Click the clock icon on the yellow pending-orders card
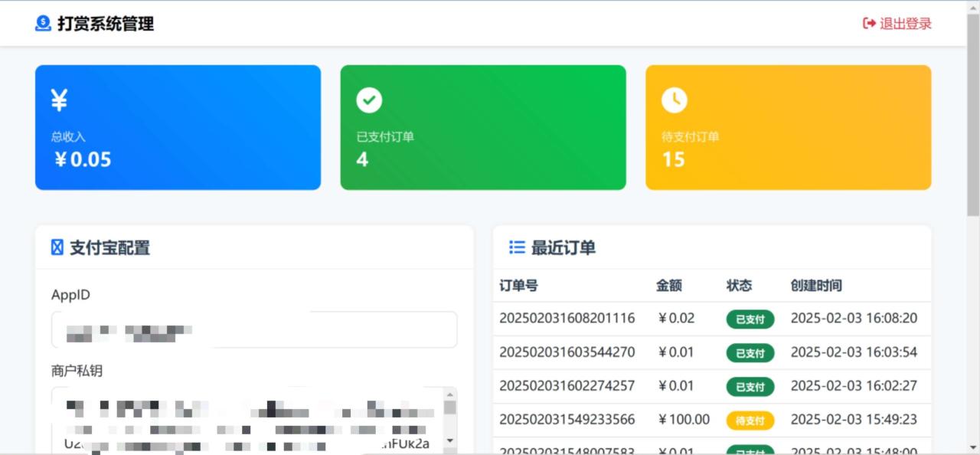The image size is (980, 455). (x=674, y=100)
